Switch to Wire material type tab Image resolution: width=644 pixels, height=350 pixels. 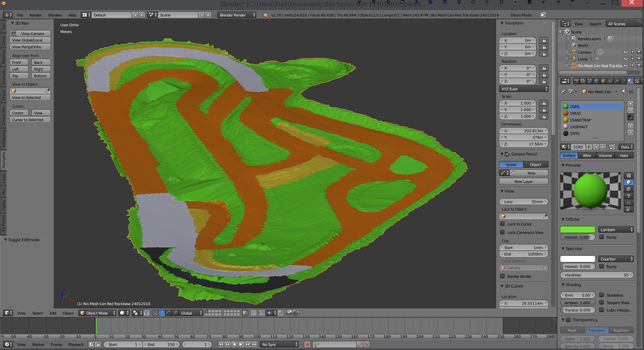(587, 155)
